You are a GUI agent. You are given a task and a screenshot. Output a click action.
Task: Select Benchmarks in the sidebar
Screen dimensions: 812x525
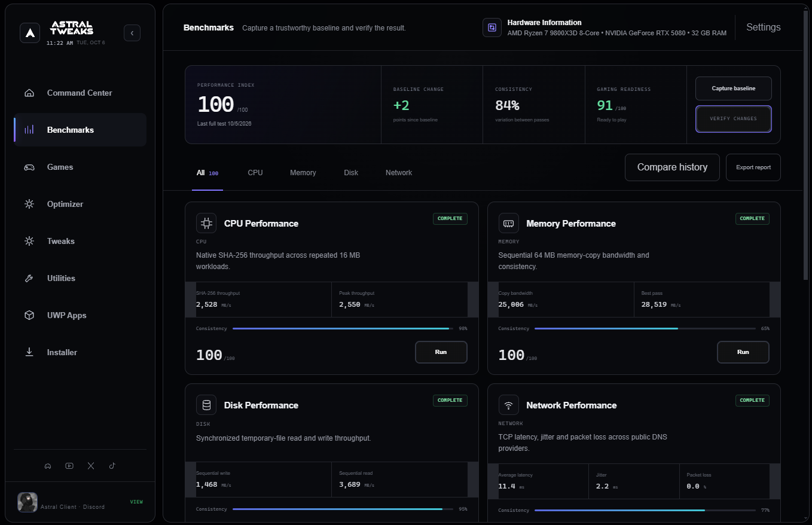pos(80,130)
